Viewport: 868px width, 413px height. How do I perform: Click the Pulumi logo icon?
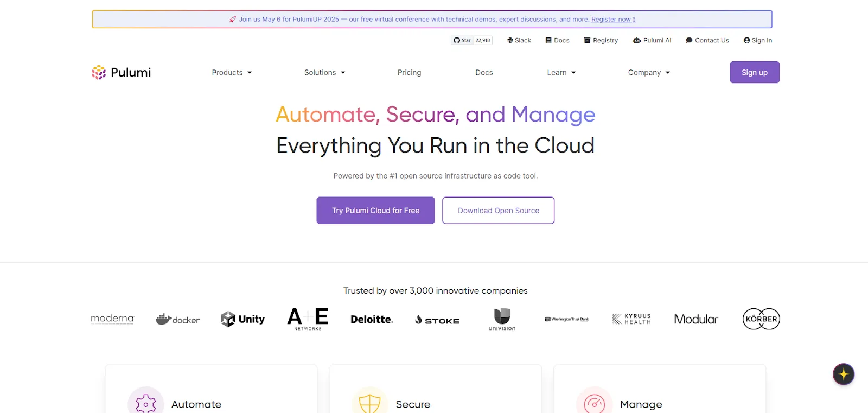pos(99,72)
